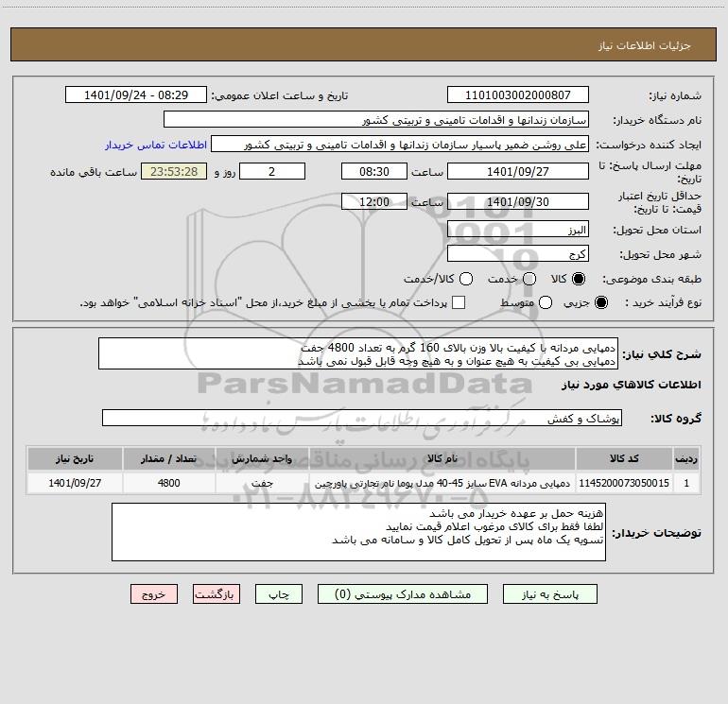Click the quantity cell 4800
This screenshot has width=728, height=704.
168,483
